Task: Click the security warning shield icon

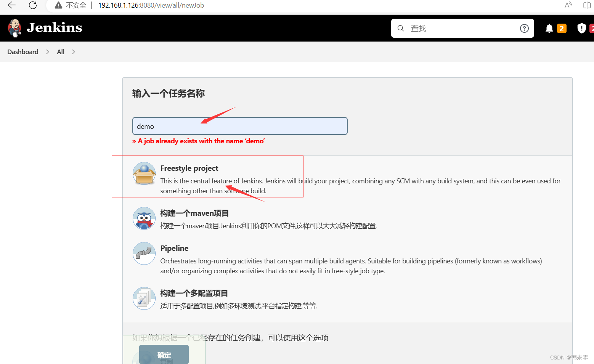Action: pos(581,28)
